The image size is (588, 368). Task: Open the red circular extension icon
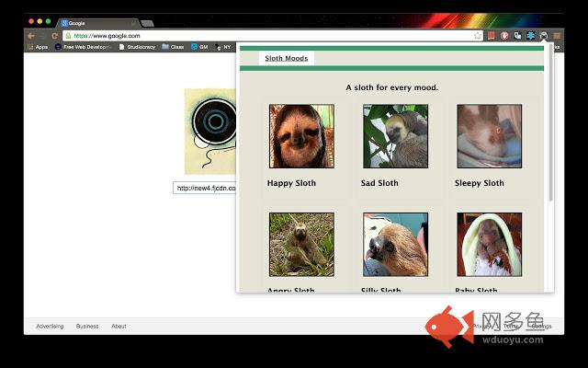504,36
